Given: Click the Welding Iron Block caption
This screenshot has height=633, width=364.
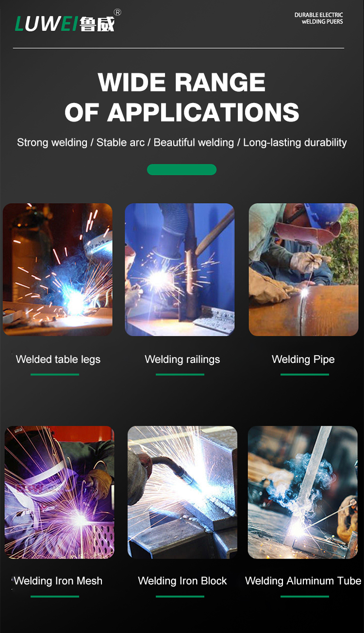Looking at the screenshot, I should (182, 581).
